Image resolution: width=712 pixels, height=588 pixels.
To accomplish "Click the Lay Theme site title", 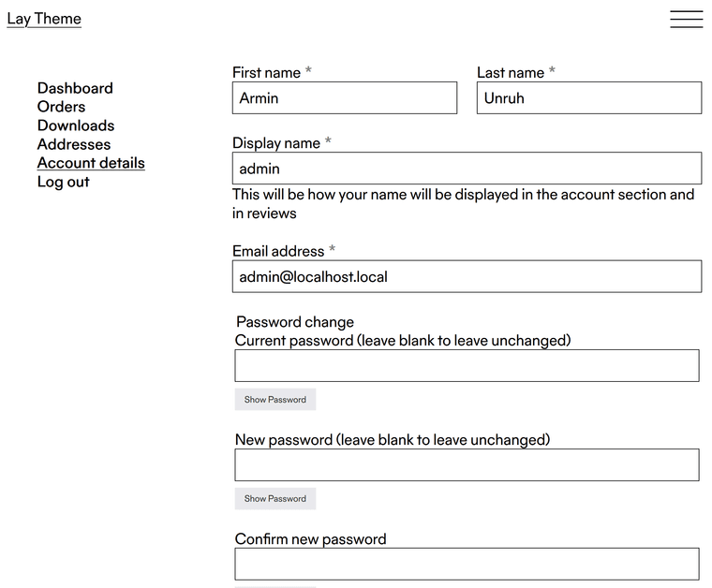I will [x=44, y=19].
